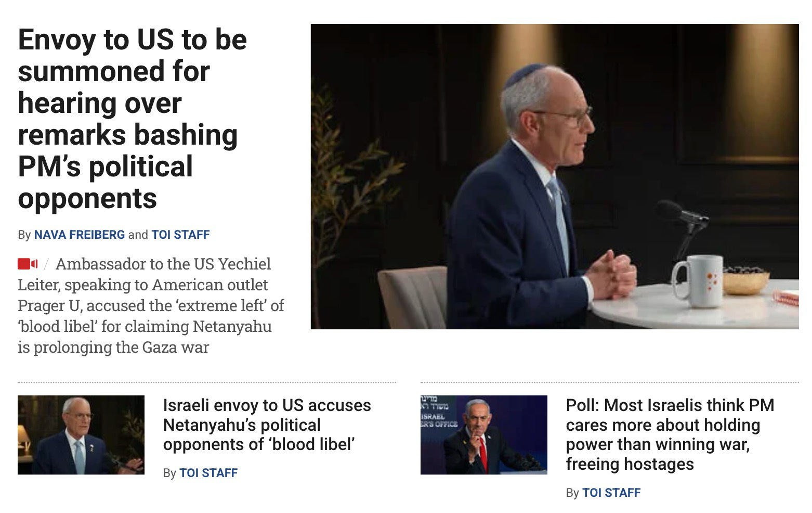Open the 'Envoy to US to be summoned' headline
This screenshot has height=513, width=812.
click(x=132, y=119)
